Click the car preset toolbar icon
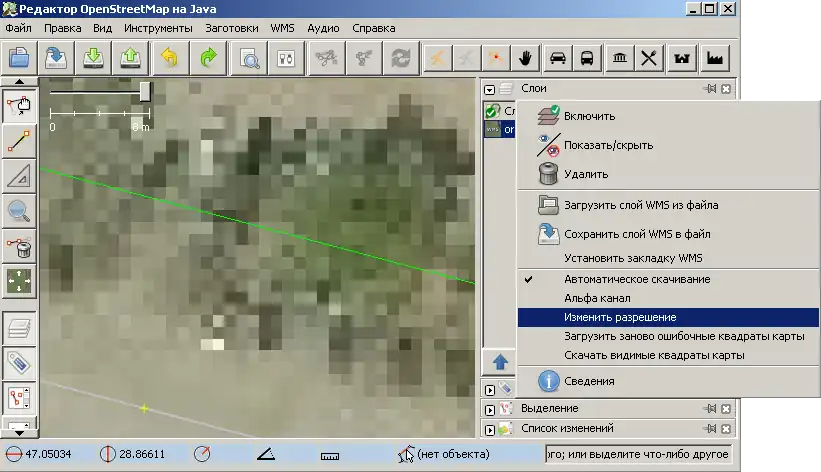Viewport: 821px width, 472px height. click(558, 57)
